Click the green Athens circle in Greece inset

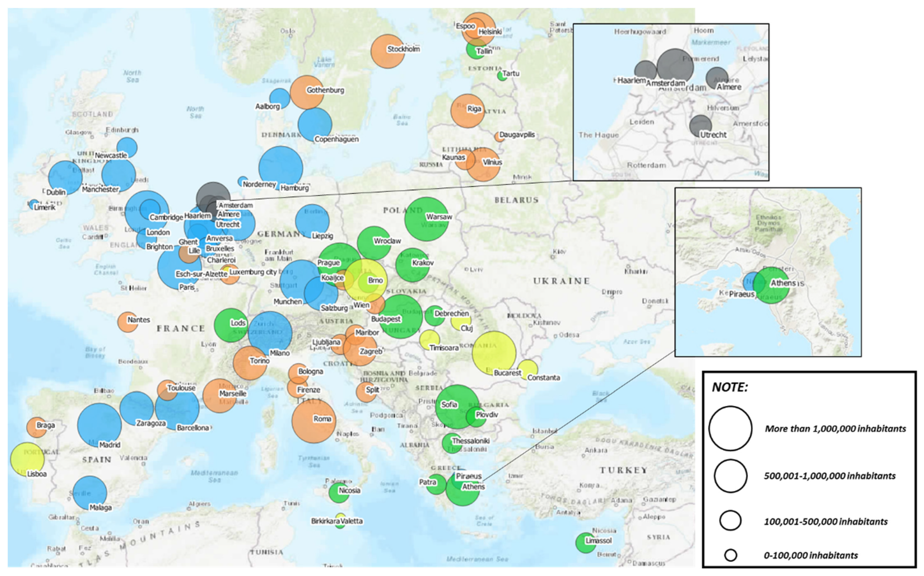772,285
